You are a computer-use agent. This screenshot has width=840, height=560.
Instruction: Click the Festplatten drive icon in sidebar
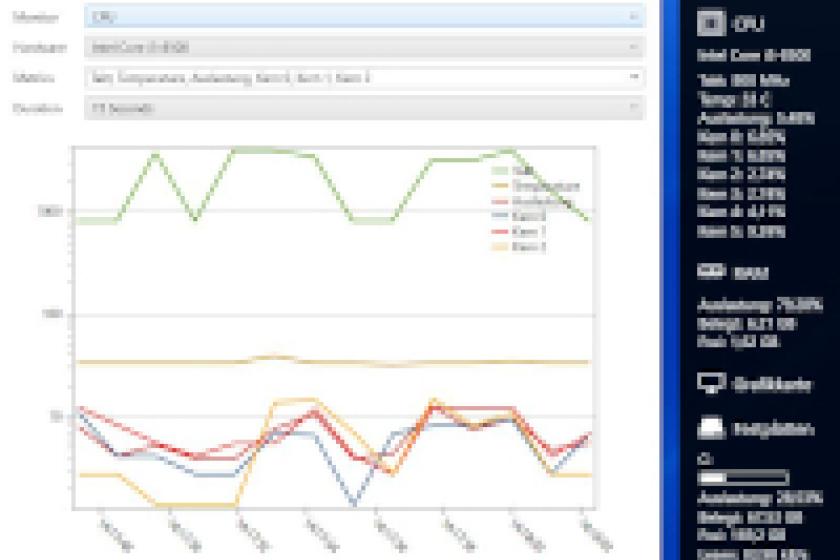coord(711,428)
